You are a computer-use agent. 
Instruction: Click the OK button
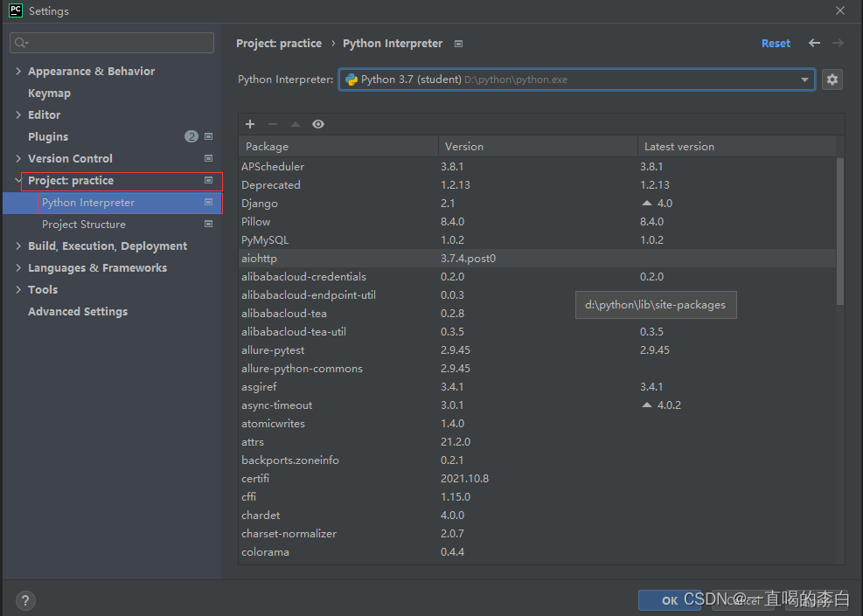pyautogui.click(x=669, y=600)
